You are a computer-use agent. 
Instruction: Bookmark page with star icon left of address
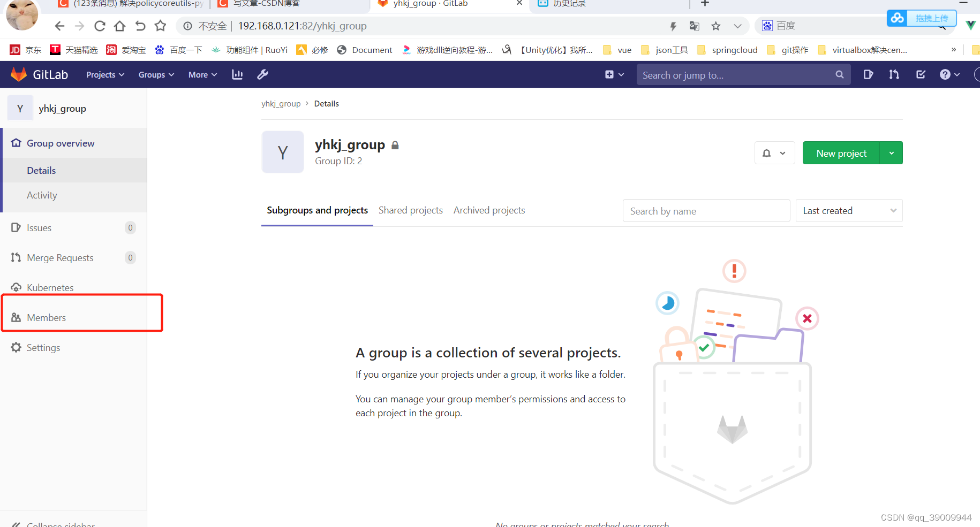coord(160,26)
